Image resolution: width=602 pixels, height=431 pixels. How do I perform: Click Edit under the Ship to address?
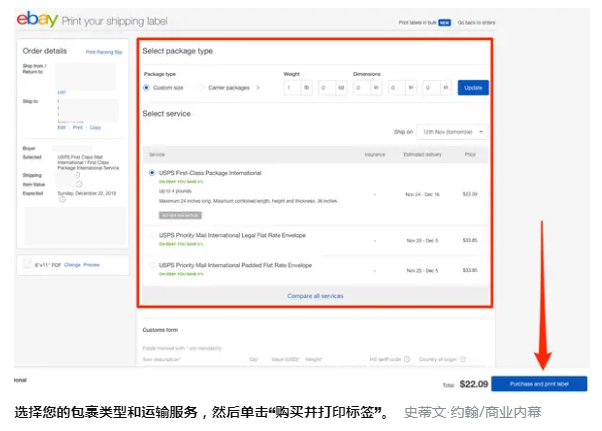[x=61, y=127]
